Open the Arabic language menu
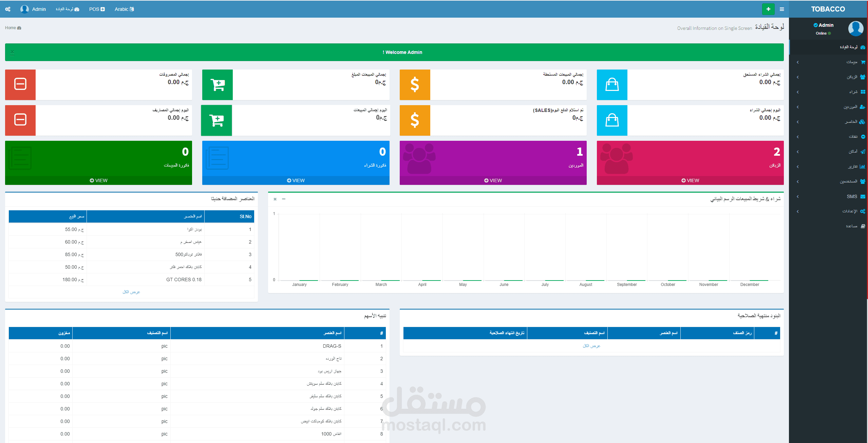Screen dimensions: 868x443 [124, 9]
